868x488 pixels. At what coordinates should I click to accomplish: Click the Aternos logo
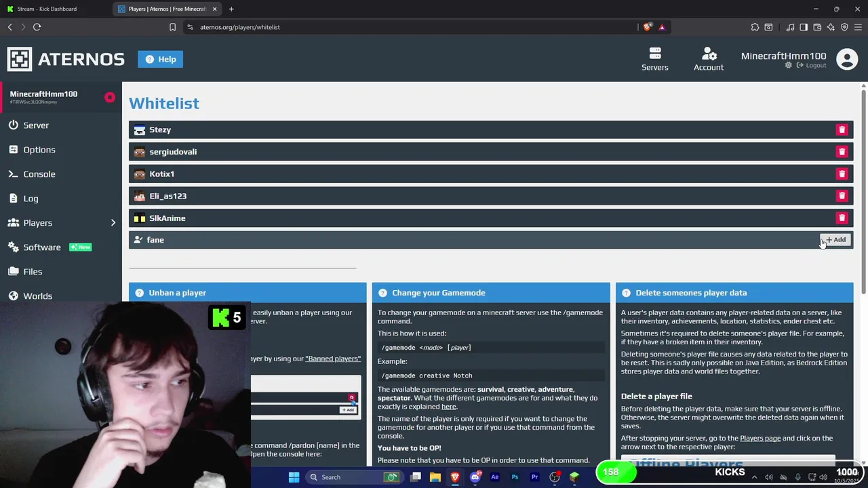click(x=66, y=59)
